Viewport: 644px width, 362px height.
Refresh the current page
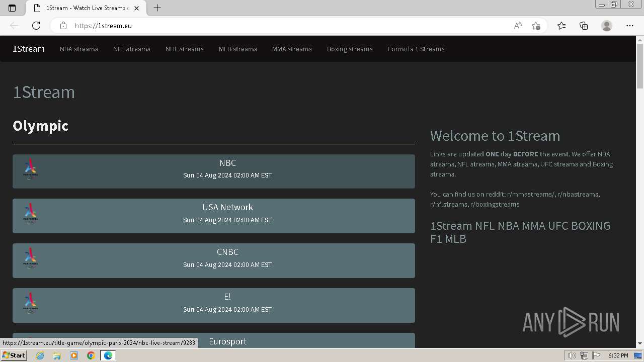(36, 26)
